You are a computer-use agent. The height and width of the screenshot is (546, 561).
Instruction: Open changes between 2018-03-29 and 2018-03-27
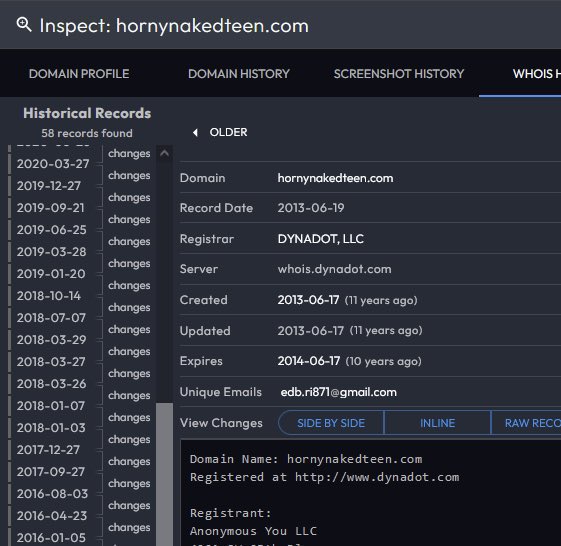click(x=129, y=351)
